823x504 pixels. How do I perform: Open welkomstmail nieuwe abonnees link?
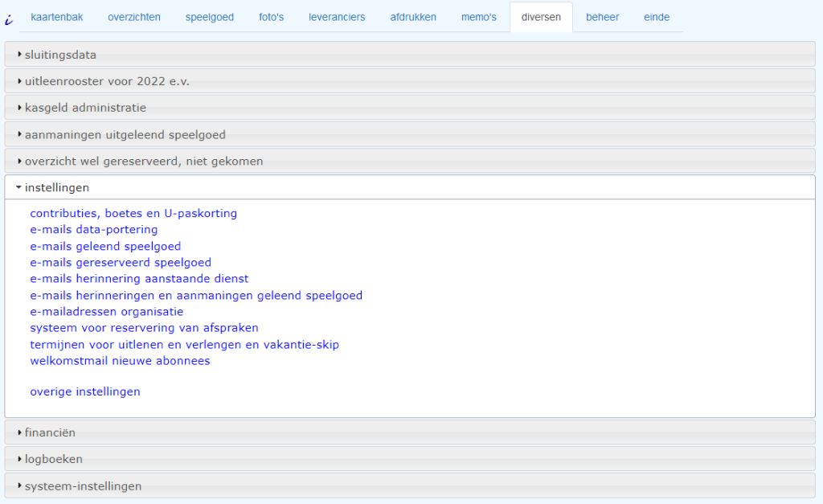121,361
